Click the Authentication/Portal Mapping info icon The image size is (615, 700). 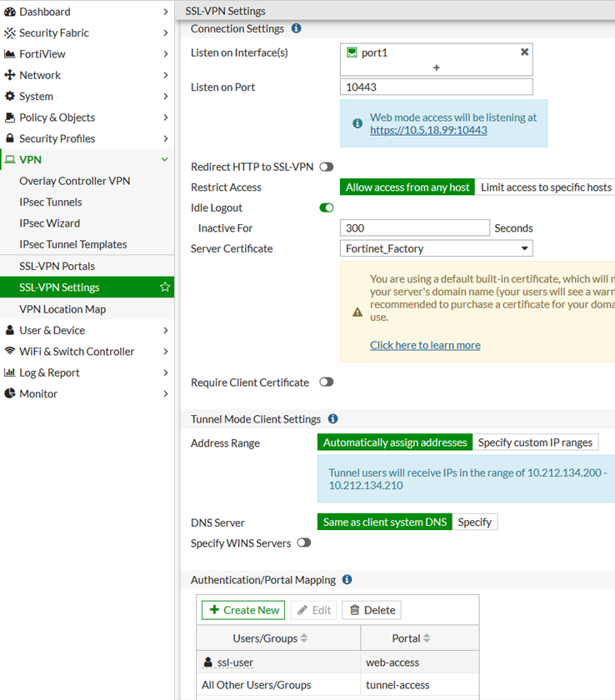pyautogui.click(x=347, y=580)
